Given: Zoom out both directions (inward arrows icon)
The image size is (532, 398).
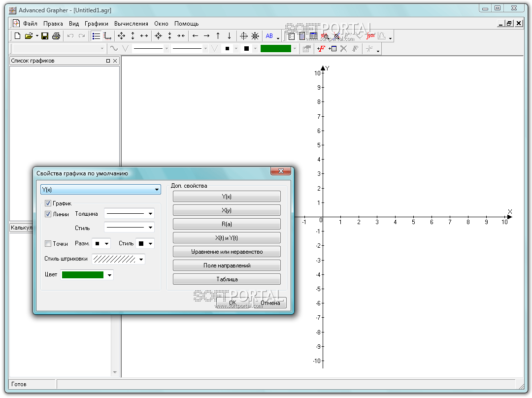Looking at the screenshot, I should 159,35.
